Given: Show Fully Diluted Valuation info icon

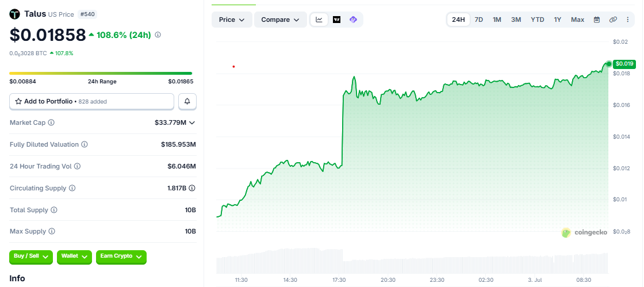Looking at the screenshot, I should pyautogui.click(x=84, y=144).
